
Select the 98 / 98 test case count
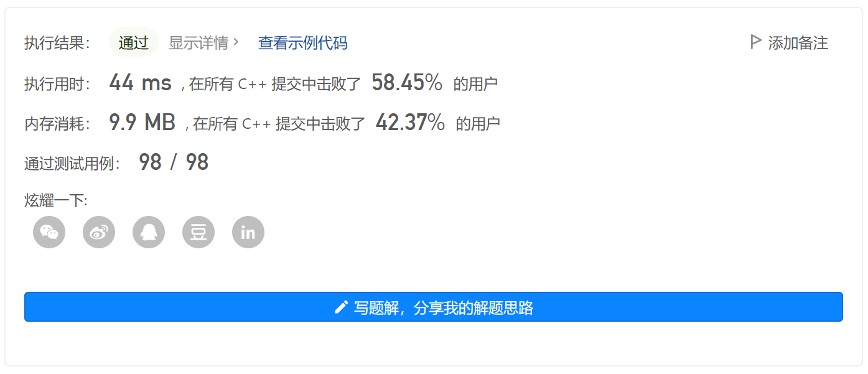(x=174, y=162)
